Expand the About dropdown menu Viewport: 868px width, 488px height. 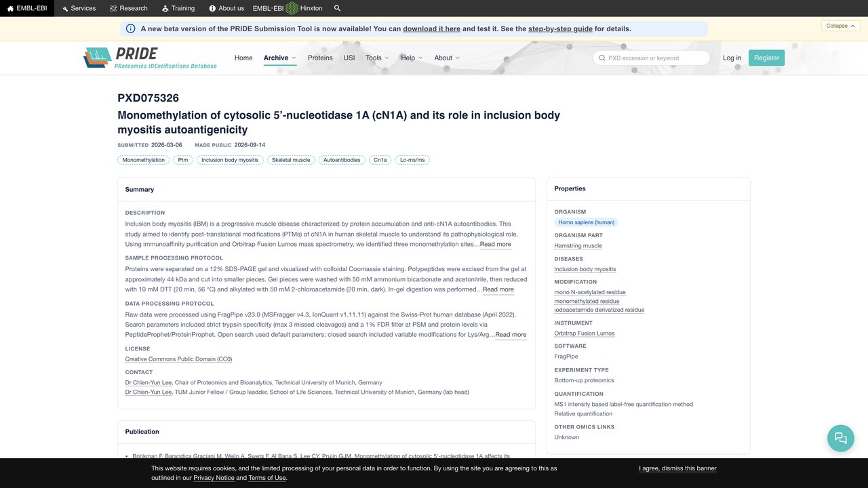click(x=447, y=58)
